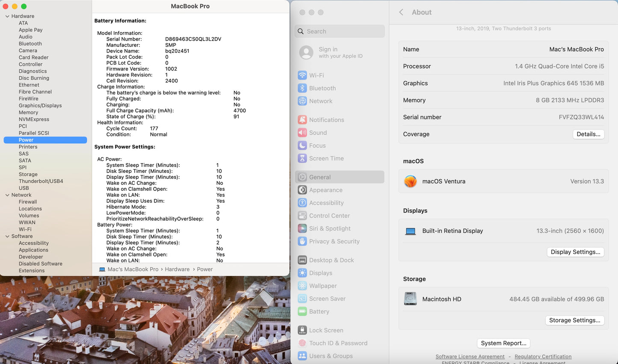The height and width of the screenshot is (364, 618).
Task: Click the Bluetooth icon in settings sidebar
Action: point(302,88)
